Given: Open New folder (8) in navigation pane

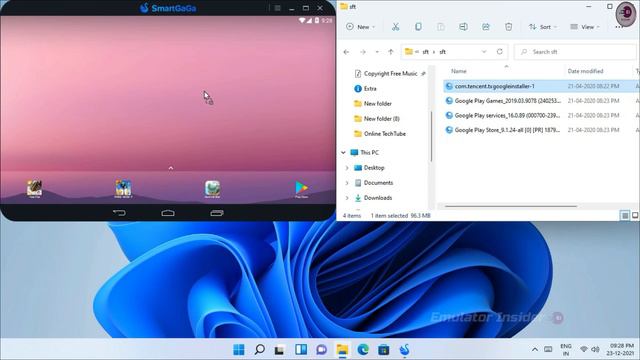Looking at the screenshot, I should [377, 119].
